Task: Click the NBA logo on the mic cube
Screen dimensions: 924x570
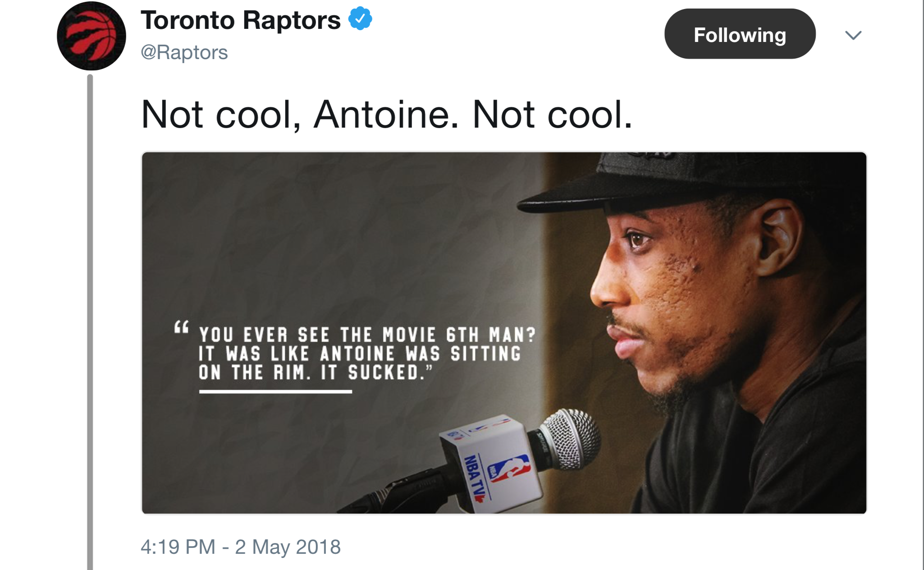Action: [509, 469]
